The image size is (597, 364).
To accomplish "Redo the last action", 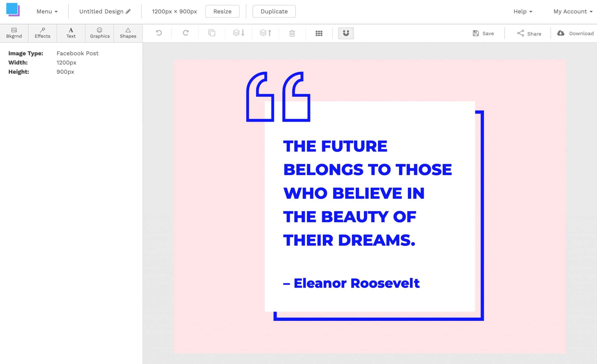I will [x=186, y=33].
